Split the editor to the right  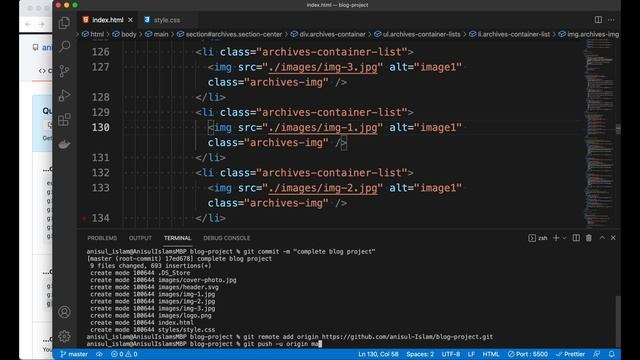tap(598, 20)
